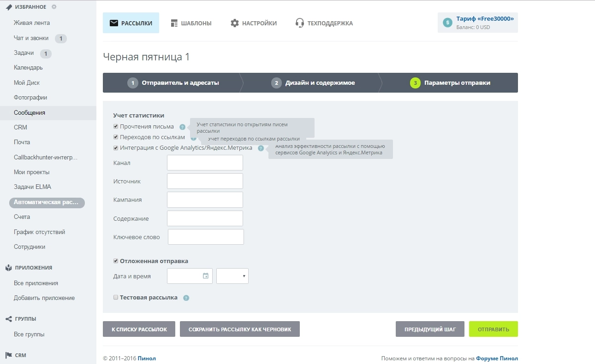This screenshot has width=595, height=364.
Task: Click the headset icon for Техподдержка
Action: tap(300, 23)
